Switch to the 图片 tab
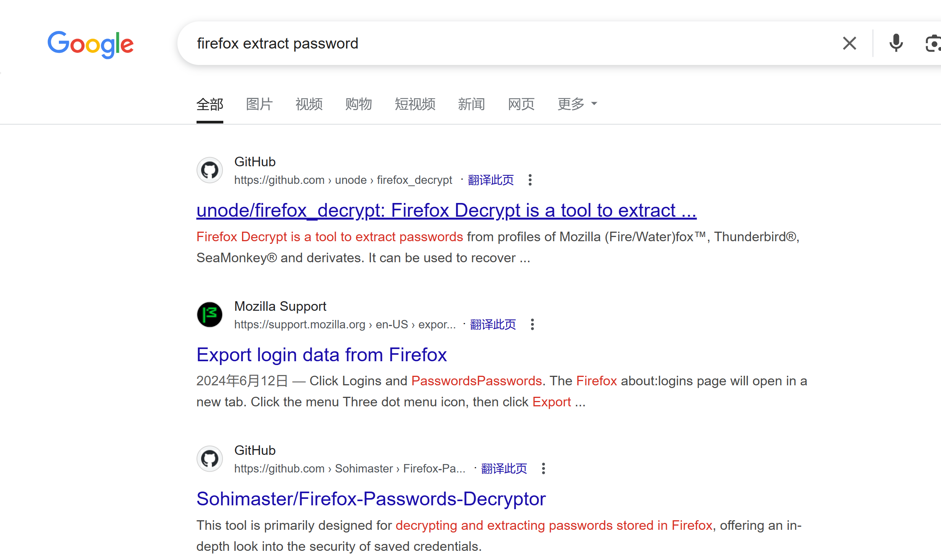The width and height of the screenshot is (941, 560). [x=259, y=104]
